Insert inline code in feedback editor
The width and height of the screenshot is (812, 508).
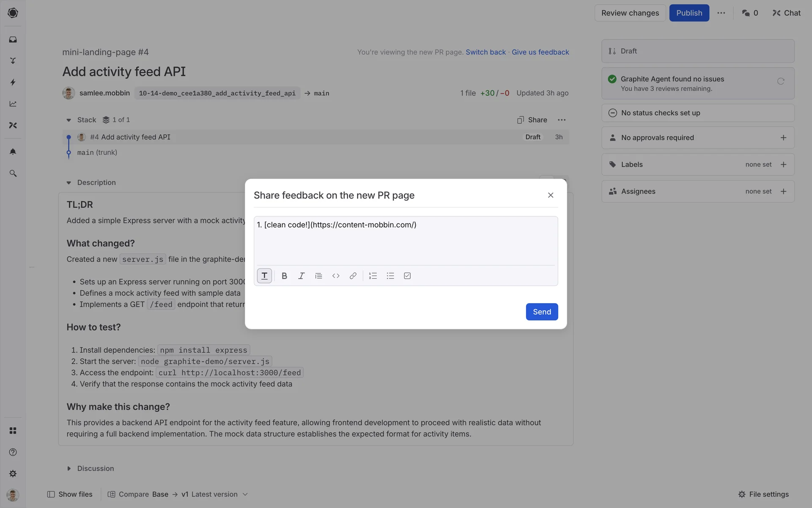tap(336, 276)
